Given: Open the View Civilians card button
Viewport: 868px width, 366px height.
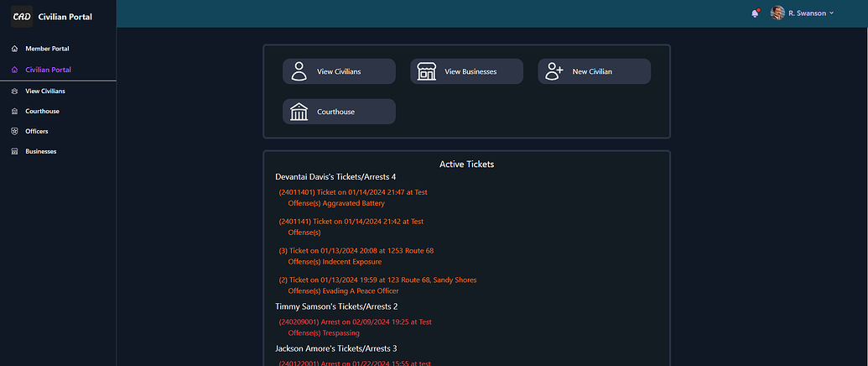Looking at the screenshot, I should coord(340,71).
